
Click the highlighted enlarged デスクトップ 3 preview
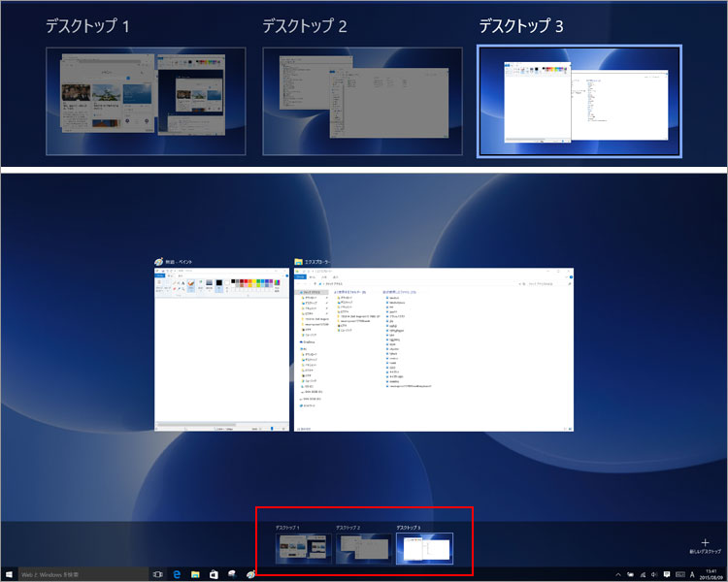[579, 101]
